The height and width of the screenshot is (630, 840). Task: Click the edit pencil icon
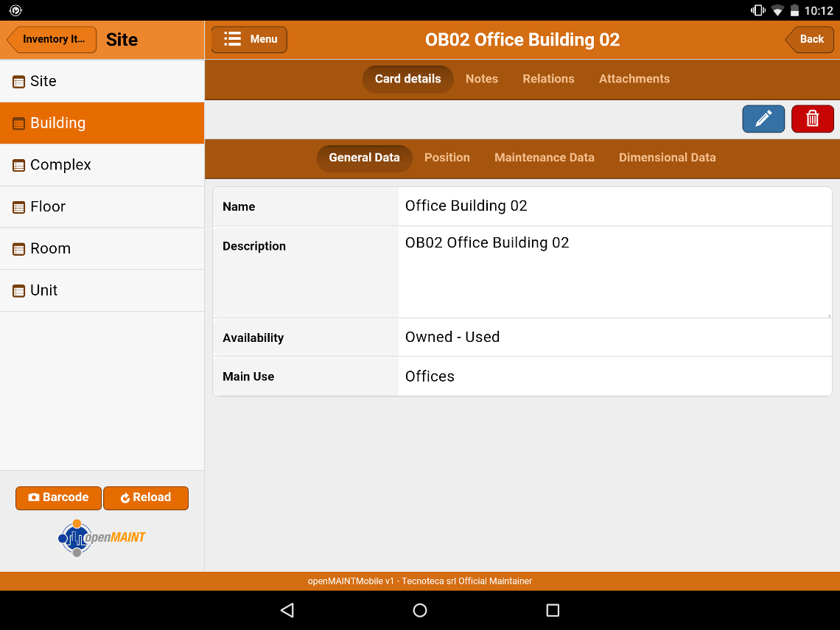pyautogui.click(x=763, y=119)
